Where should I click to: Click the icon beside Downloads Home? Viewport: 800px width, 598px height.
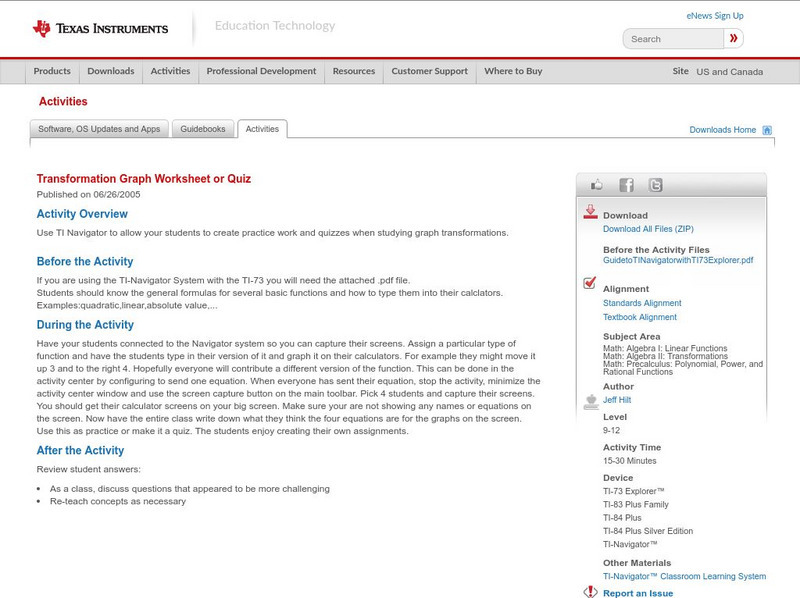coord(767,129)
